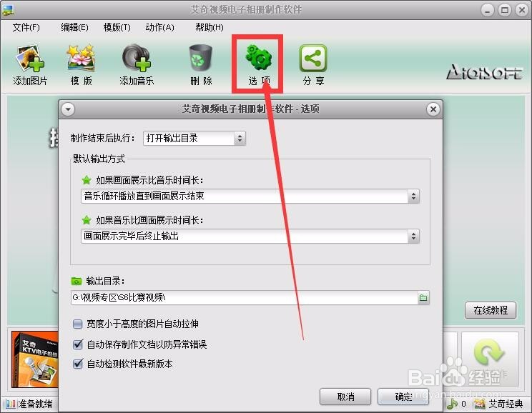532x413 pixels.
Task: Maximize the main application window
Action: 505,10
